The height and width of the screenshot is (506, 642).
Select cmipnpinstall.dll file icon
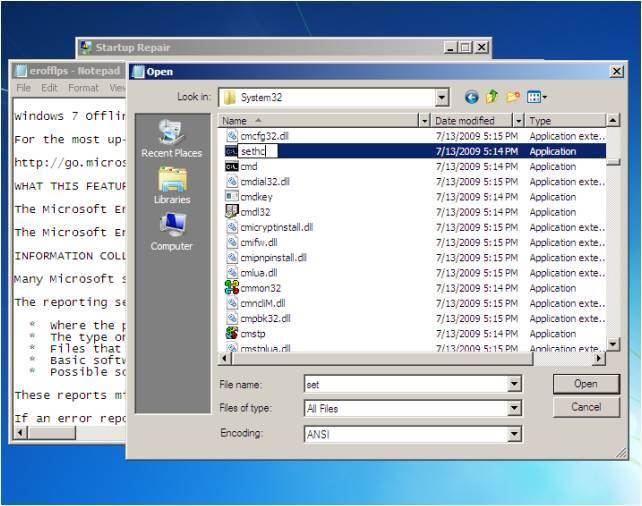232,257
